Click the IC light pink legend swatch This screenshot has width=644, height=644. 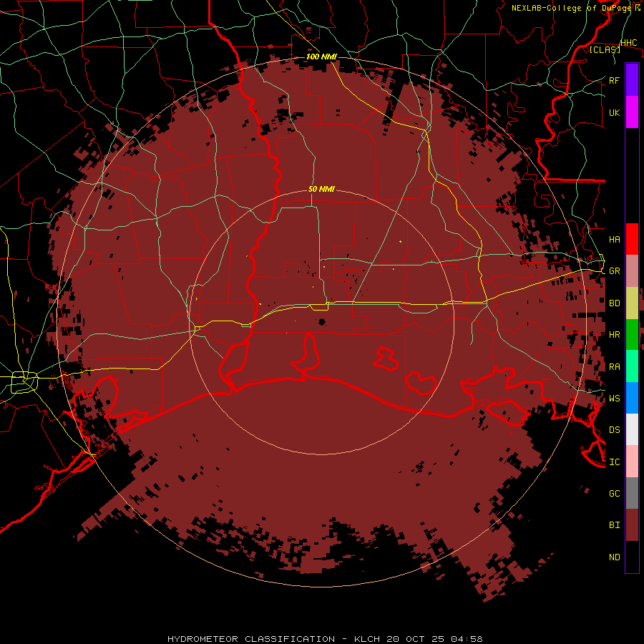pos(632,462)
